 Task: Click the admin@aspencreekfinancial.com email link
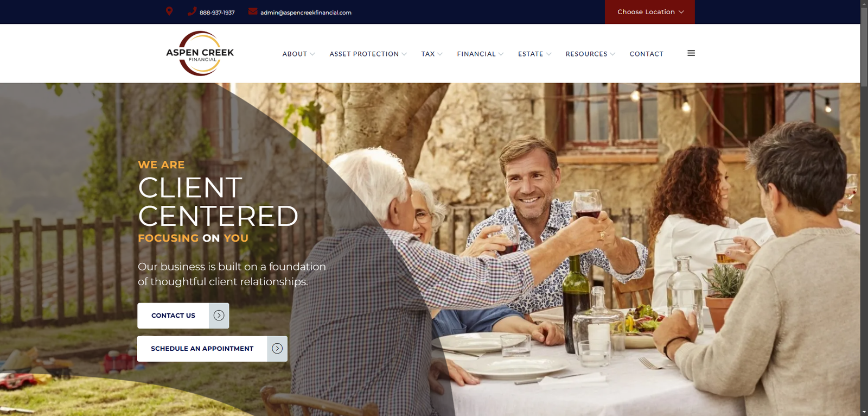pyautogui.click(x=306, y=12)
